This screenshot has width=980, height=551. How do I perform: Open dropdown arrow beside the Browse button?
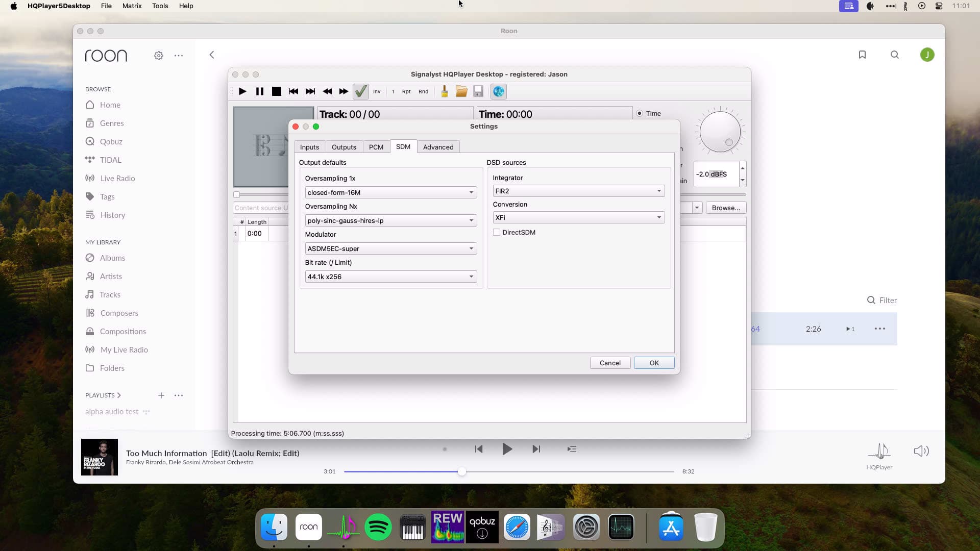coord(697,208)
